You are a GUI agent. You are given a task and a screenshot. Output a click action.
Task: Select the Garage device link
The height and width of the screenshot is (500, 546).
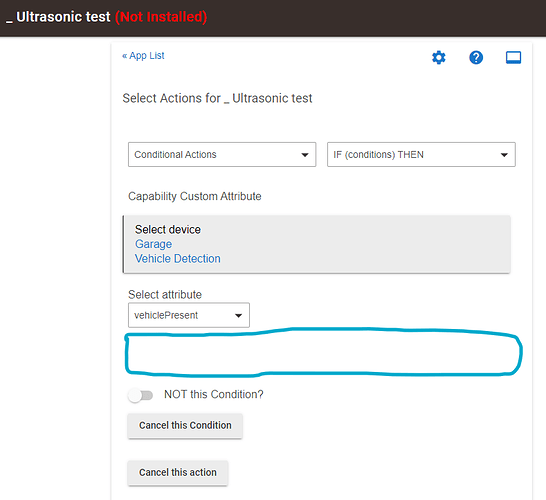click(153, 244)
